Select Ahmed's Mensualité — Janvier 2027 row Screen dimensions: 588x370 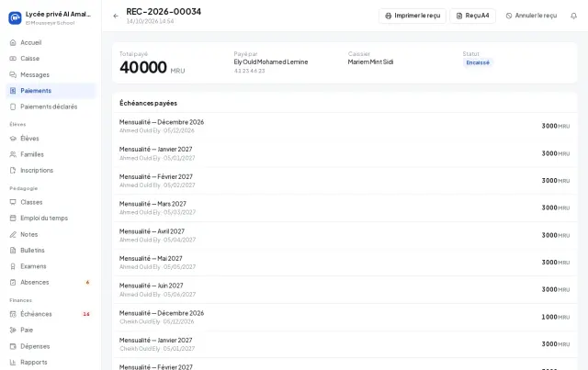point(345,153)
